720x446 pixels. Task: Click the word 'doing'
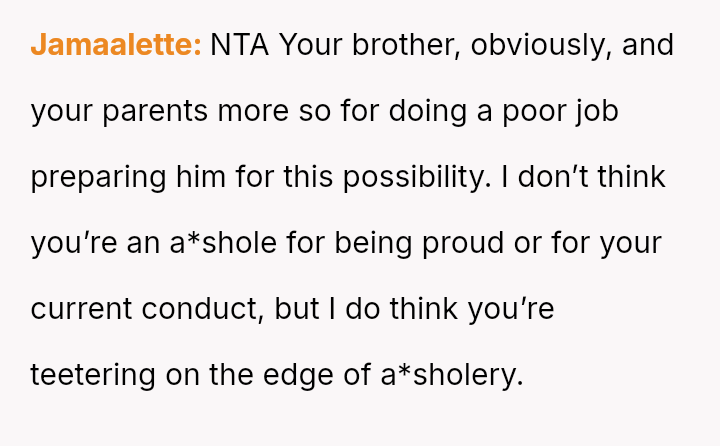coord(427,111)
